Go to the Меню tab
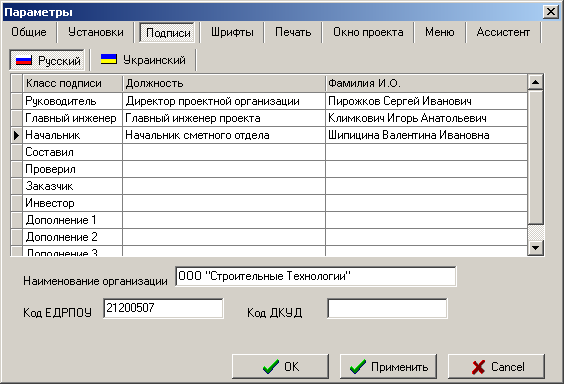Image resolution: width=564 pixels, height=384 pixels. [x=440, y=32]
